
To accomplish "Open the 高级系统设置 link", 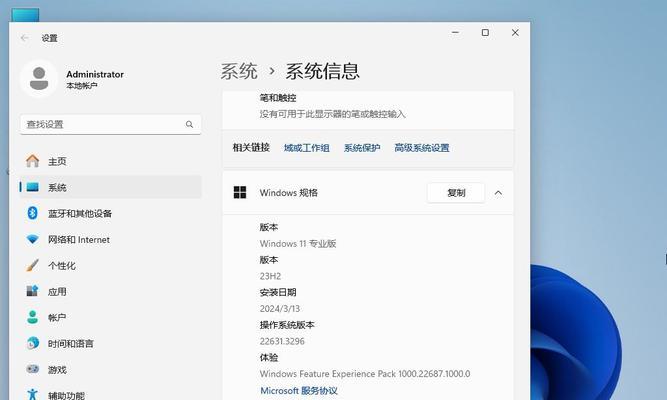I will coord(422,148).
